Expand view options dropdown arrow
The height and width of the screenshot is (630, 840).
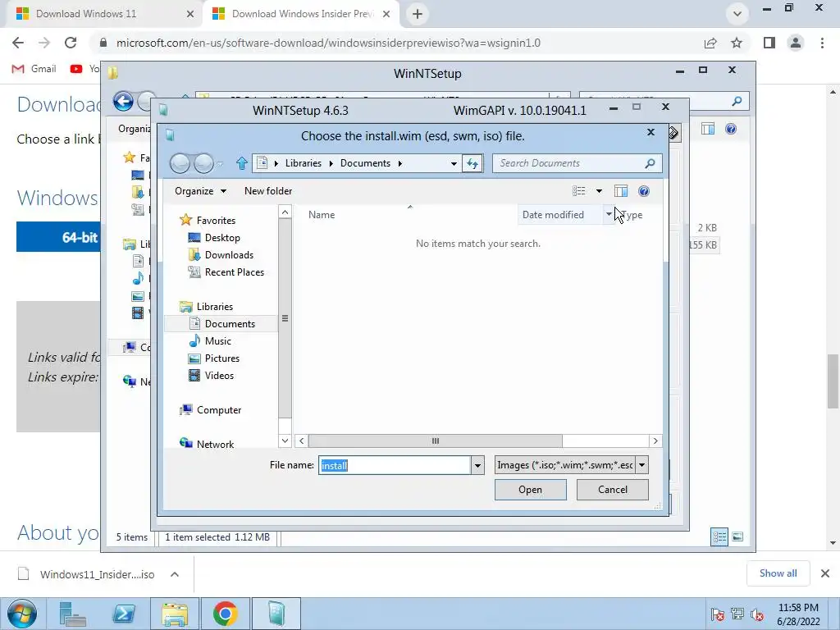599,191
